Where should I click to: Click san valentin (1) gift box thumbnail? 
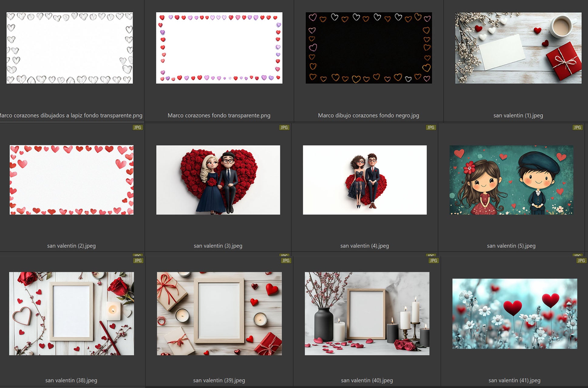point(518,48)
